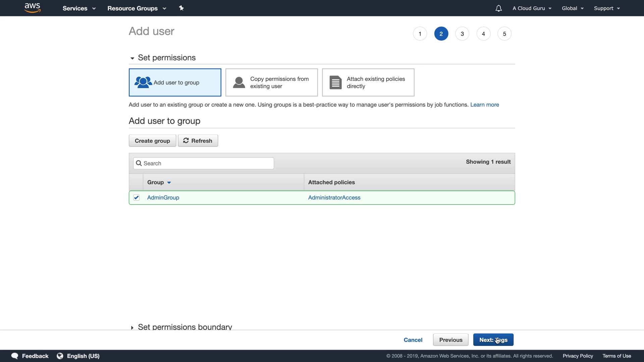Click the pin shortcuts icon in navbar
This screenshot has width=644, height=362.
pyautogui.click(x=181, y=8)
